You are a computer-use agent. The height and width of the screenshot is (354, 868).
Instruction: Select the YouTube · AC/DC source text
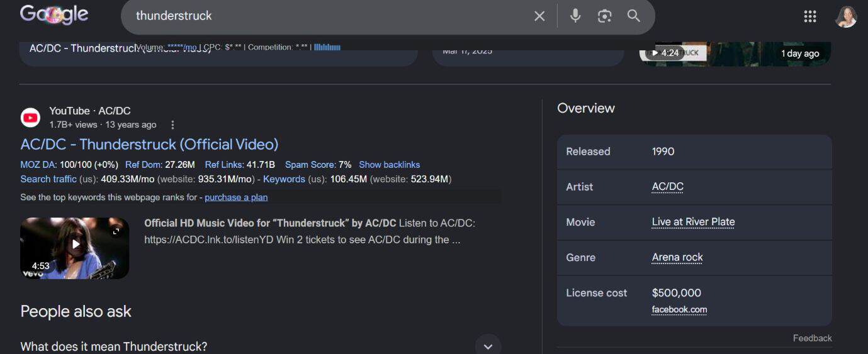point(90,111)
